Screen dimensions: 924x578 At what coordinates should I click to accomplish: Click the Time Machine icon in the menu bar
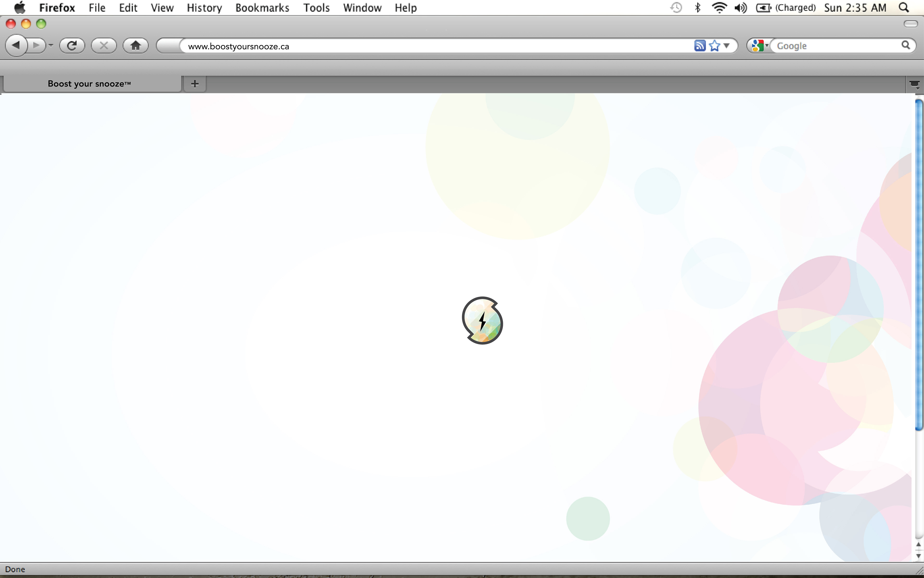[676, 8]
